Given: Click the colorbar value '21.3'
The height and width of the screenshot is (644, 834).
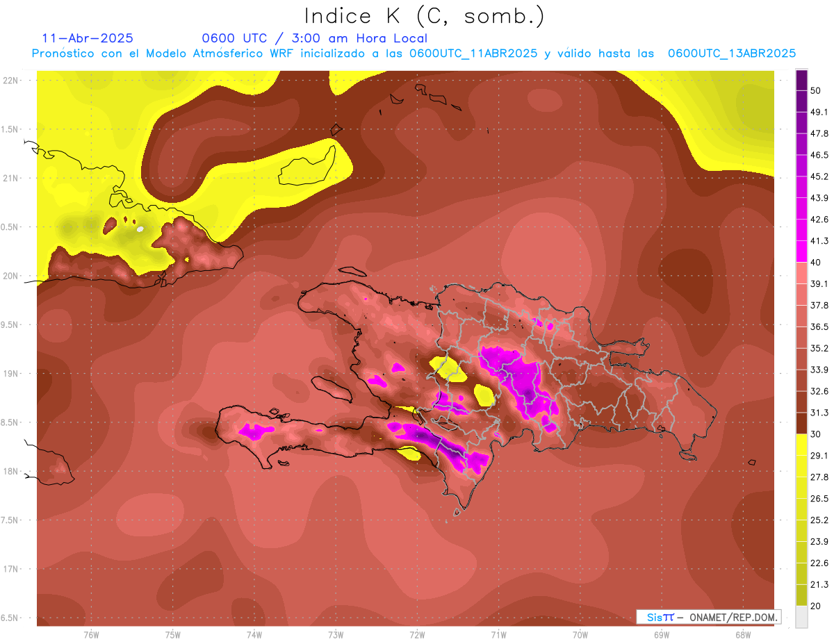Looking at the screenshot, I should tap(819, 584).
